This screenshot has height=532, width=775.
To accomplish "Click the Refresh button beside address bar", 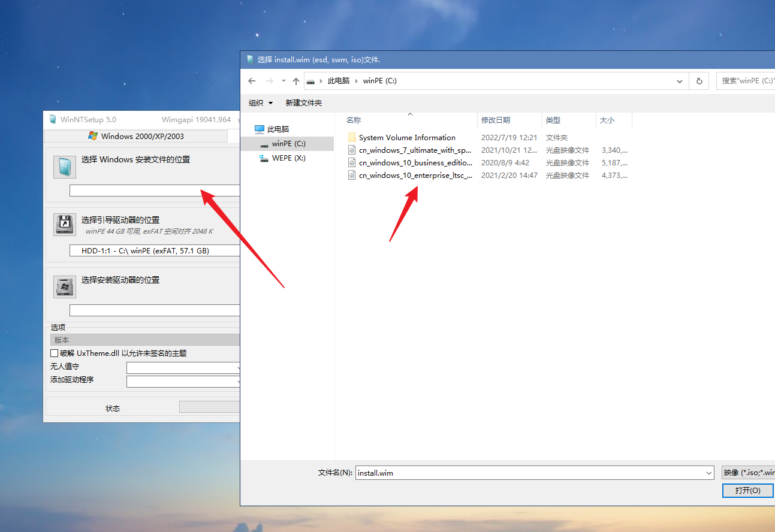I will [x=698, y=81].
